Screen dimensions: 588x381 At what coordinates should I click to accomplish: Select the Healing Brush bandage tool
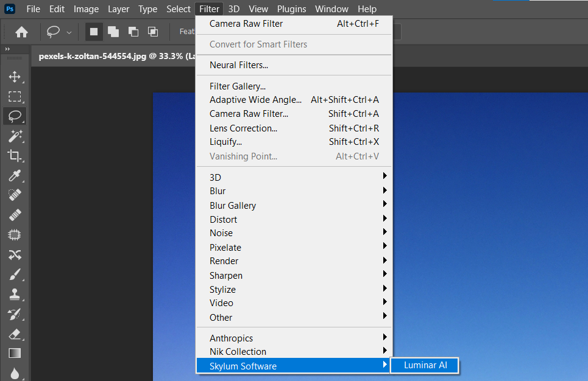15,215
